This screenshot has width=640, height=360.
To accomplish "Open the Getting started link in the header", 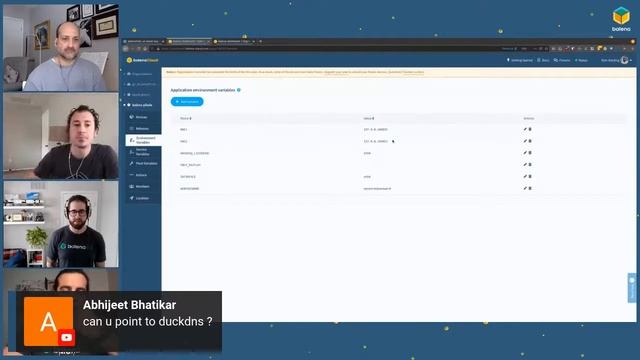I will coord(520,60).
